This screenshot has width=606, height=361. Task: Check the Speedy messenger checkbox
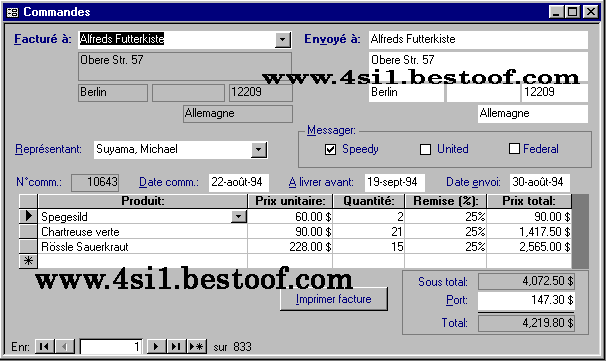coord(330,149)
